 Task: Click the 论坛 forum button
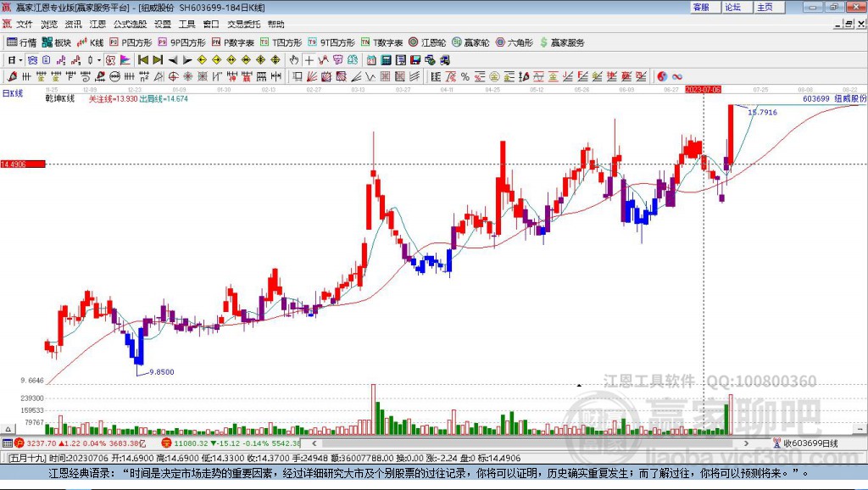(733, 7)
